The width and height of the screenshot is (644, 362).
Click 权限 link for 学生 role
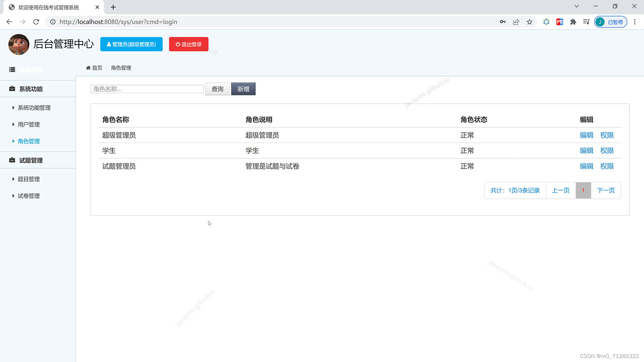coord(607,150)
